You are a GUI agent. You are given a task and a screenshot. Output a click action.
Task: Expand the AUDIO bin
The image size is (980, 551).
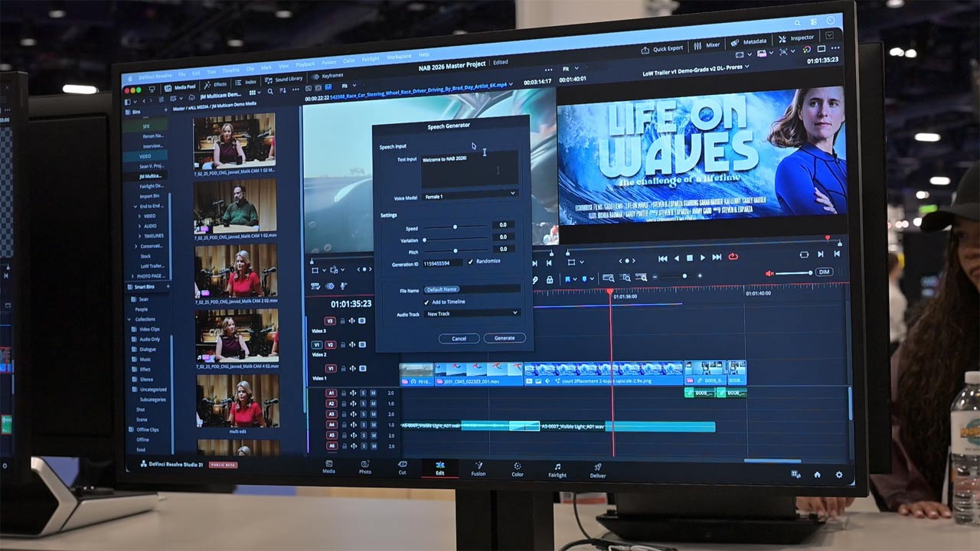pyautogui.click(x=138, y=226)
